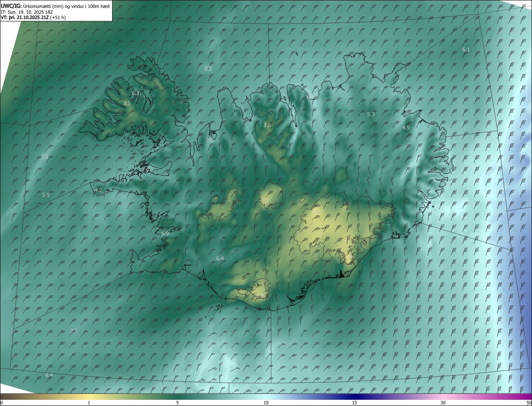Click the 15 tick on the colour scale

pyautogui.click(x=355, y=403)
